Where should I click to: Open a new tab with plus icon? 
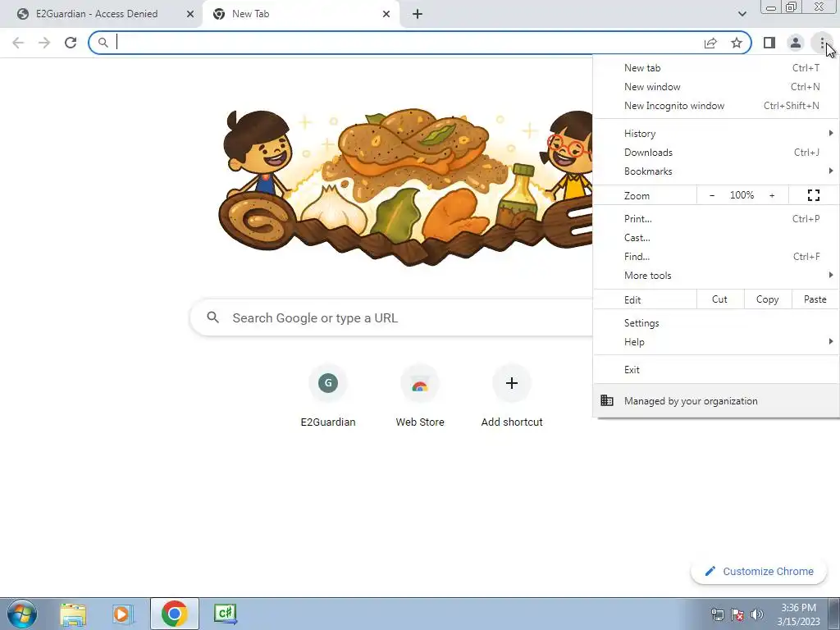(x=418, y=14)
